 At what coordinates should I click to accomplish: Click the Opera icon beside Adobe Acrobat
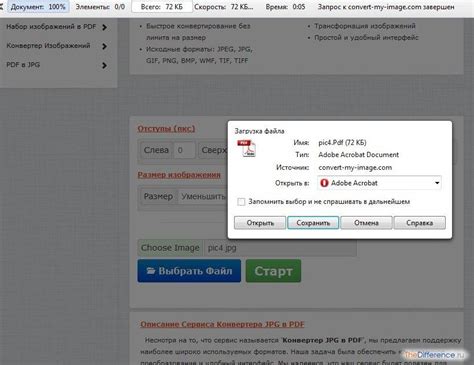coord(324,183)
